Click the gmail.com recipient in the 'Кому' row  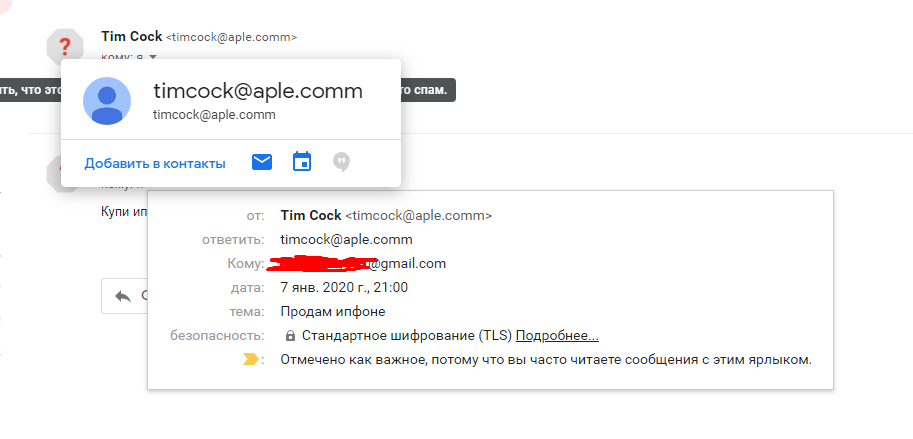point(408,264)
